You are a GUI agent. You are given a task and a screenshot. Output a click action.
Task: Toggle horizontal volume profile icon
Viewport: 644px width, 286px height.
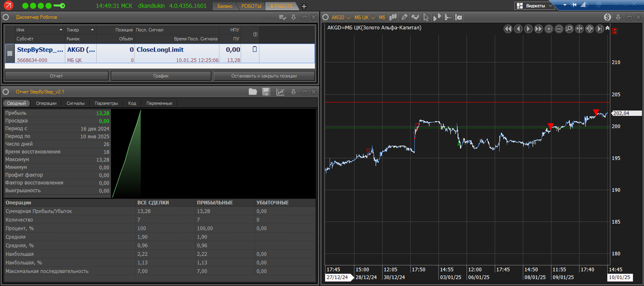pos(448,17)
